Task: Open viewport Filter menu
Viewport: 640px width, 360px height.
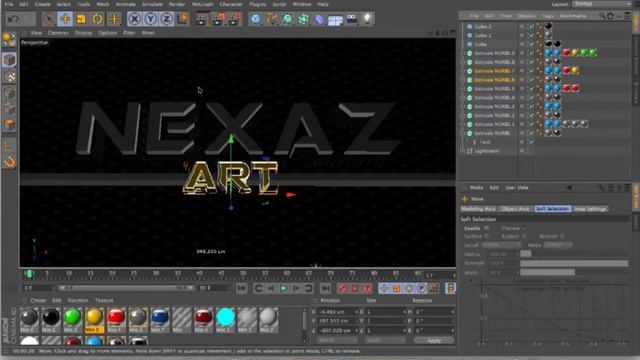Action: [x=129, y=33]
